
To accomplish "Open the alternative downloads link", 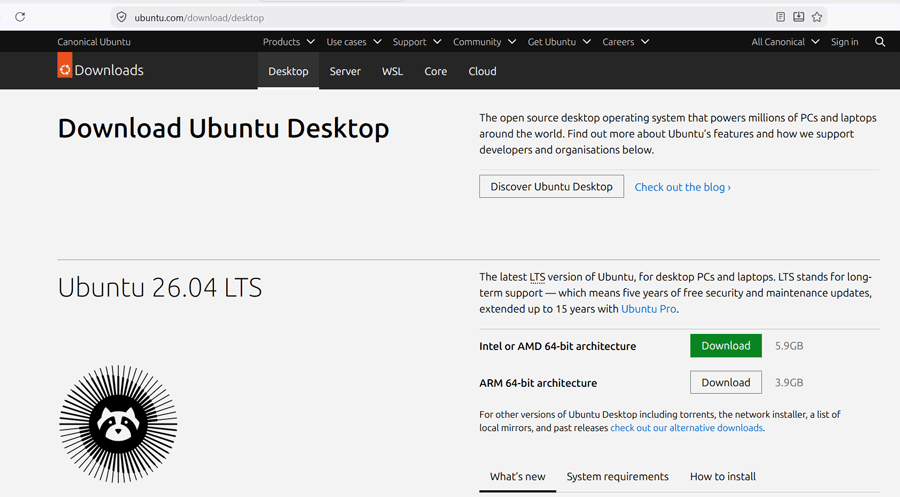I will point(686,428).
